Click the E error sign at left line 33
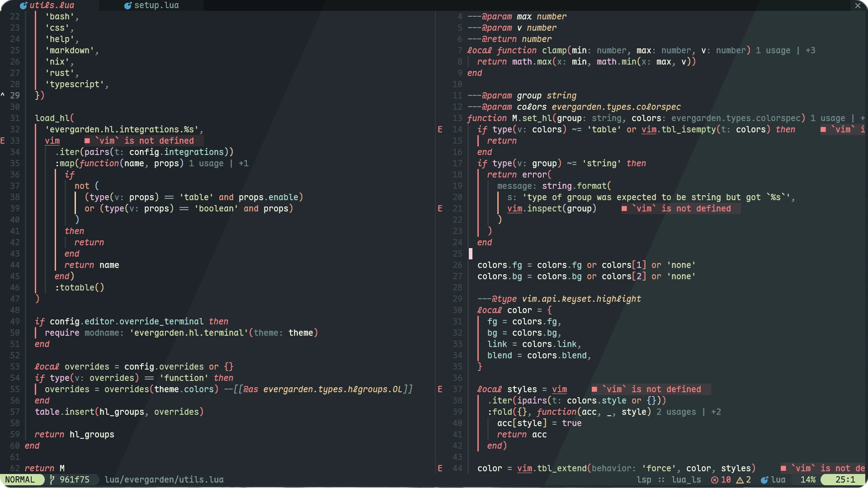 [x=3, y=141]
